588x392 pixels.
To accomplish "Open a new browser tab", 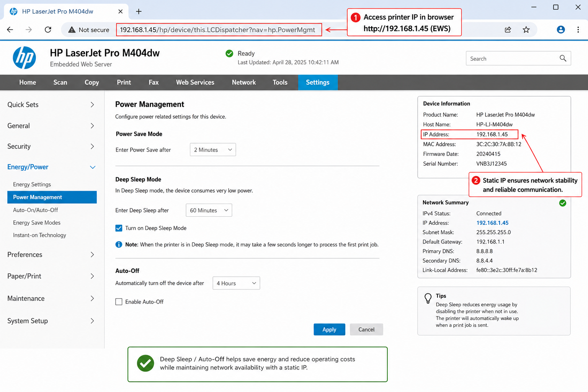I will (139, 11).
